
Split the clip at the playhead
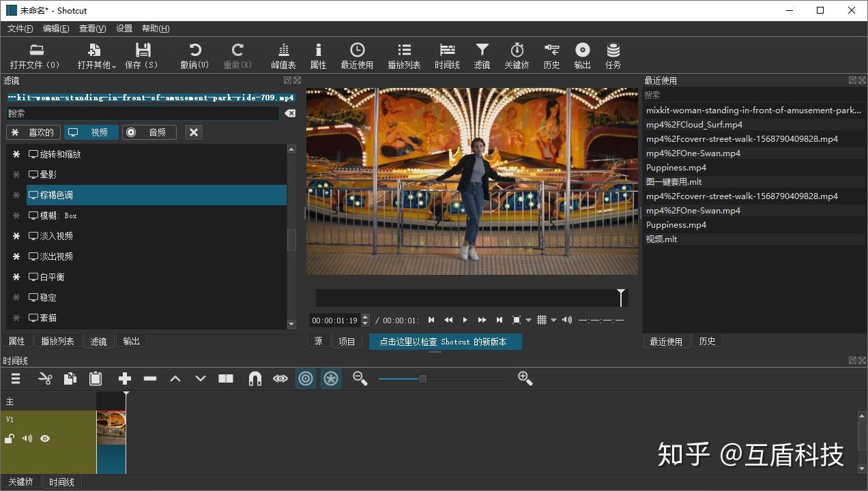[226, 378]
